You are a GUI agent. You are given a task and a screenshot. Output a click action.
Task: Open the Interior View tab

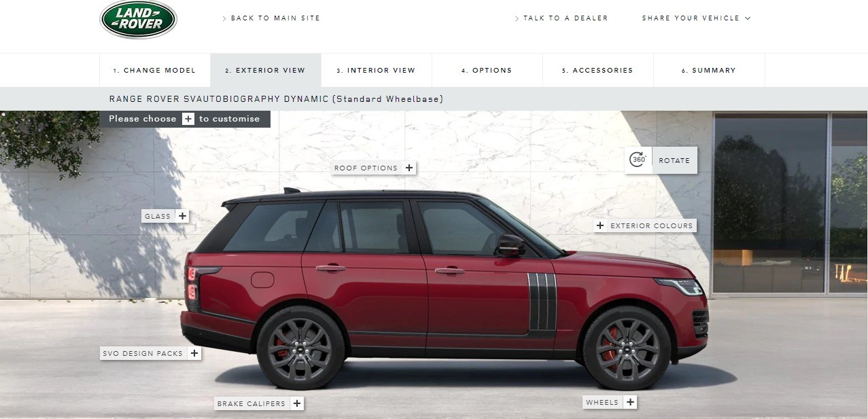376,70
